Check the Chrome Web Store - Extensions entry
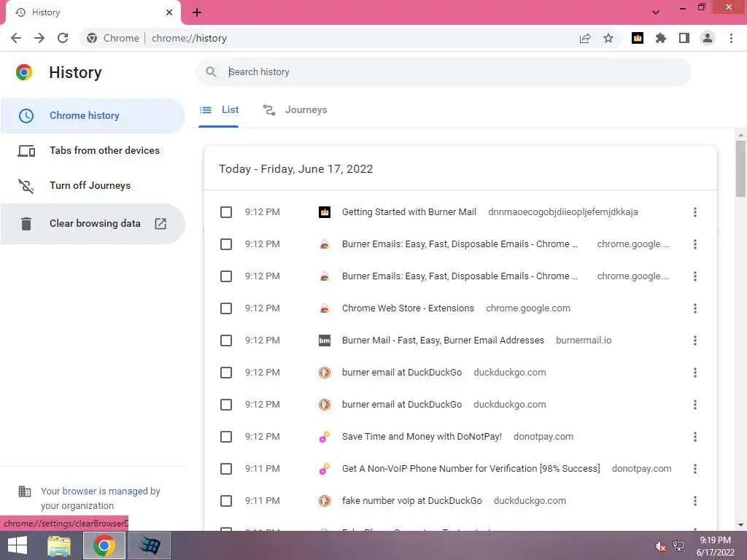Image resolution: width=747 pixels, height=560 pixels. pos(226,308)
